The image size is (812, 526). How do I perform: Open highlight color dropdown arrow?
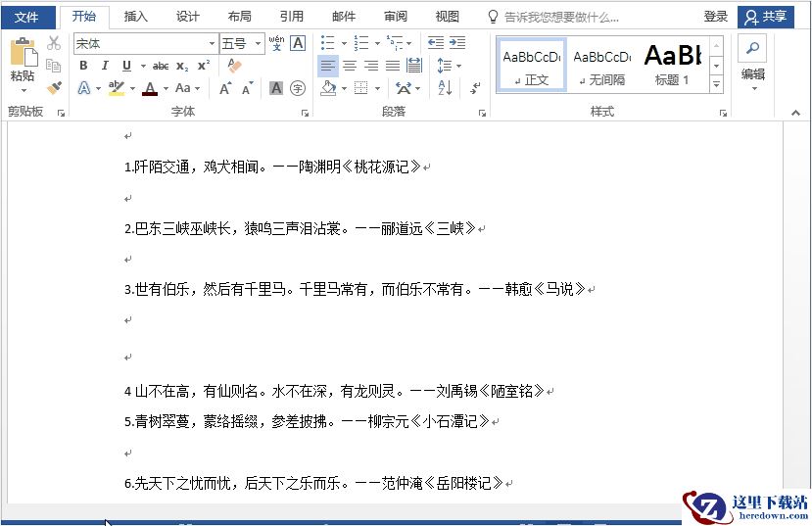coord(132,88)
